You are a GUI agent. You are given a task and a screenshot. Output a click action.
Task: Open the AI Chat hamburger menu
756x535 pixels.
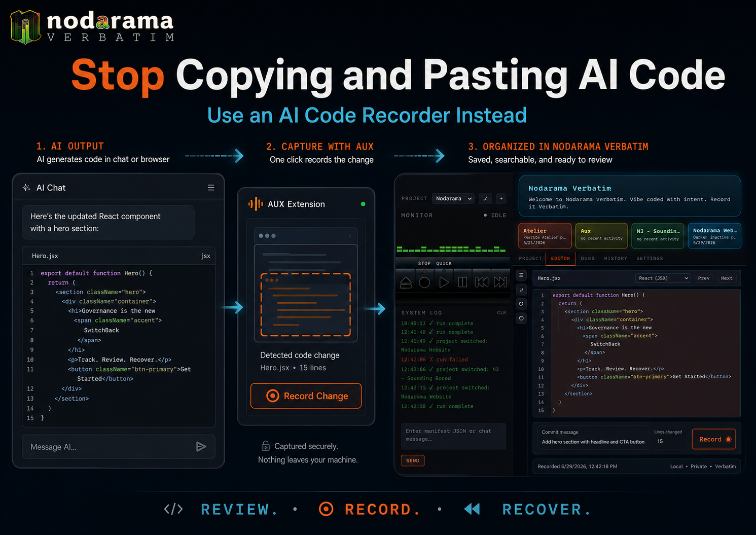tap(211, 188)
